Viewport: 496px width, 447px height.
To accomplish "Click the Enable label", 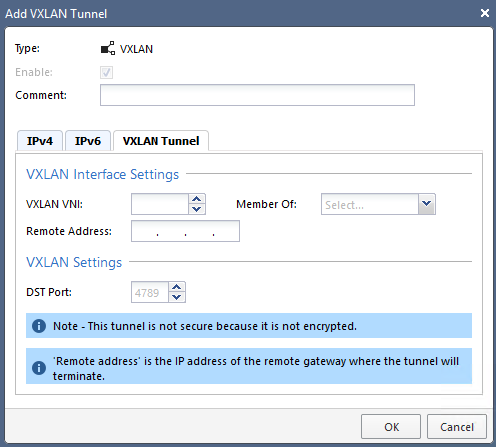I will 34,72.
